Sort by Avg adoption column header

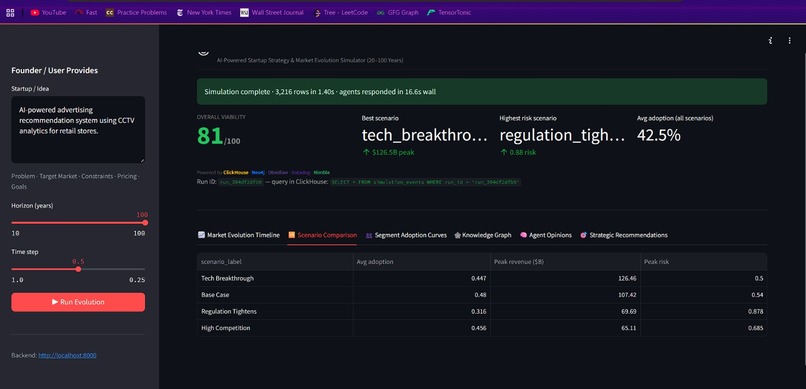point(422,262)
